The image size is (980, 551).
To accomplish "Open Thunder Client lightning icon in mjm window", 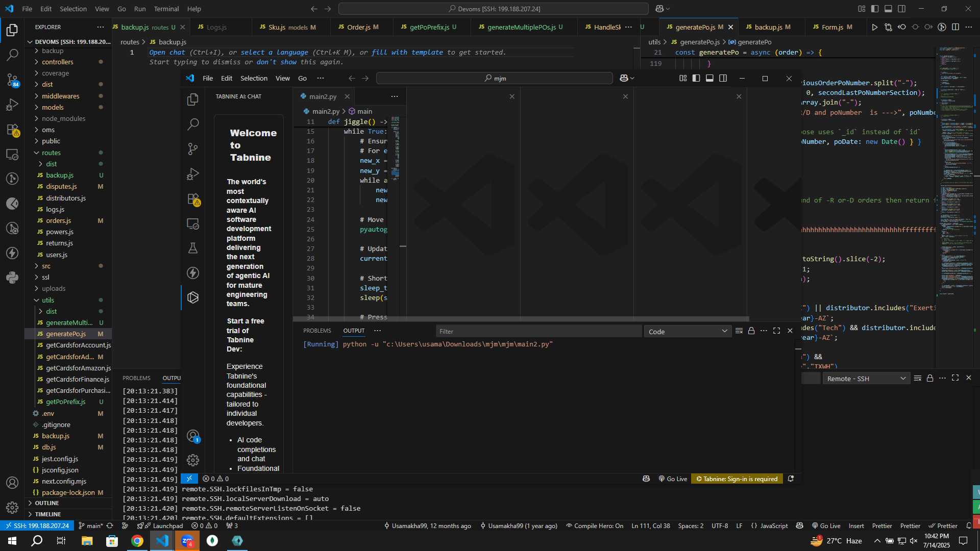I will click(193, 273).
